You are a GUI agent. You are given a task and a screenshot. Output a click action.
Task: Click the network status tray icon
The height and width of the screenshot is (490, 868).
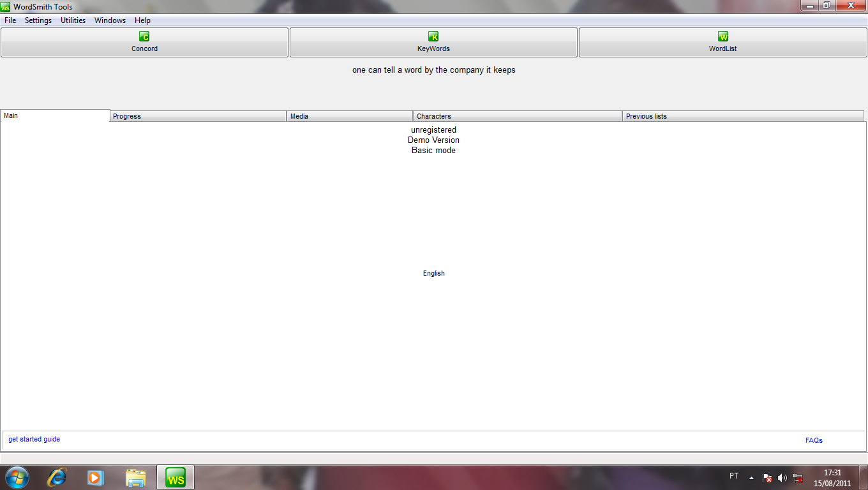point(798,477)
